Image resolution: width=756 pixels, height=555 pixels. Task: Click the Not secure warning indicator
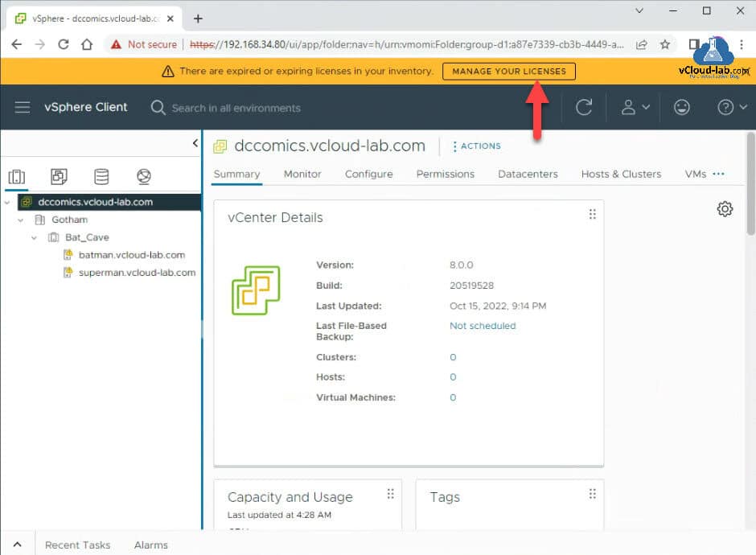click(144, 44)
